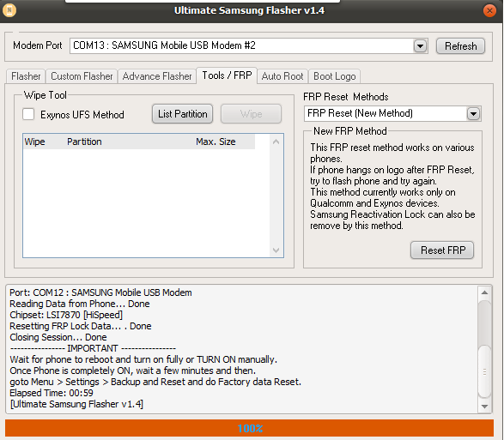504x440 pixels.
Task: Select the Modem Port COM13 combo box
Action: point(248,46)
